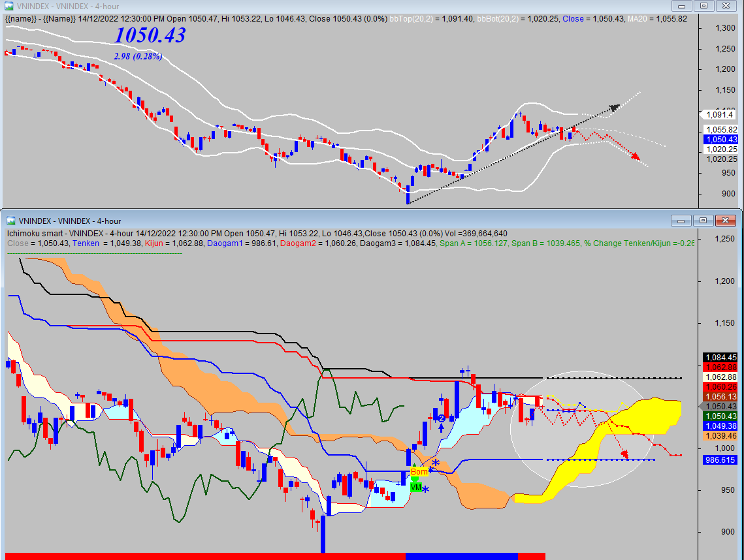744x560 pixels.
Task: Click the black arrowhead on dotted uptrend line
Action: pos(613,108)
